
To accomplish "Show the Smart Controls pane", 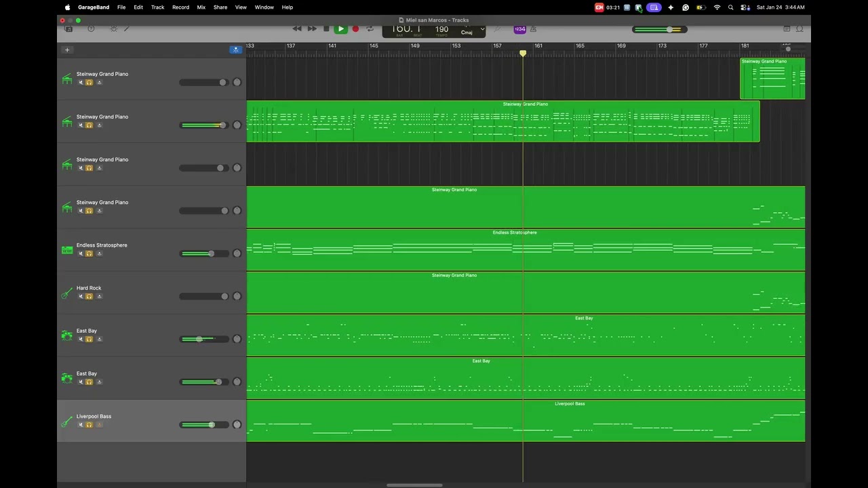I will (113, 29).
